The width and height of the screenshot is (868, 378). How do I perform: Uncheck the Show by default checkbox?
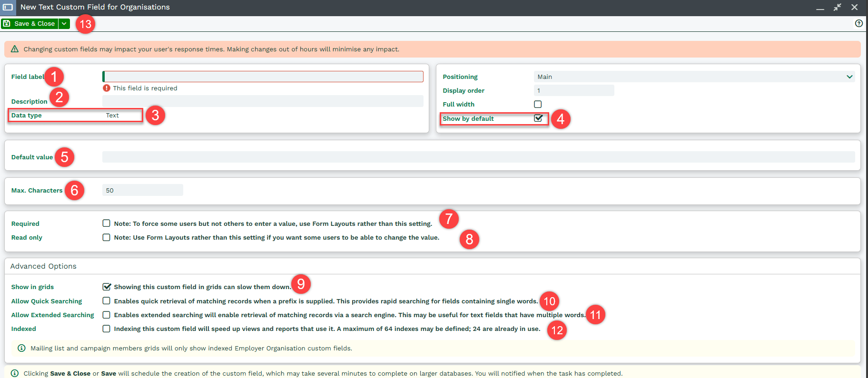tap(538, 118)
